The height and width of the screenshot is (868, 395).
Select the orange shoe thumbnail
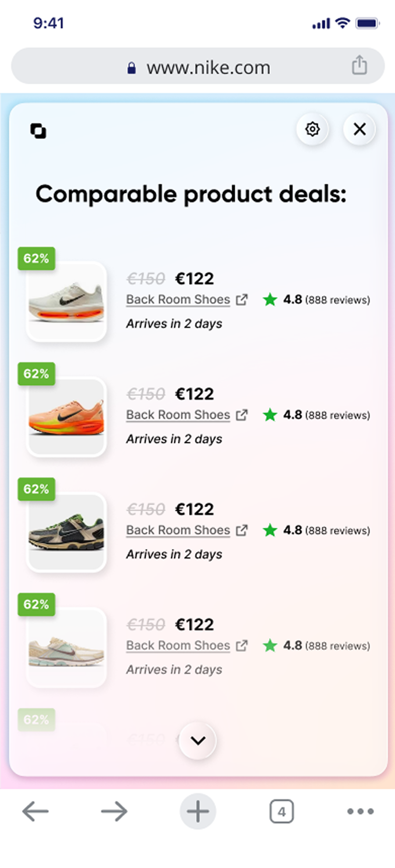[66, 417]
